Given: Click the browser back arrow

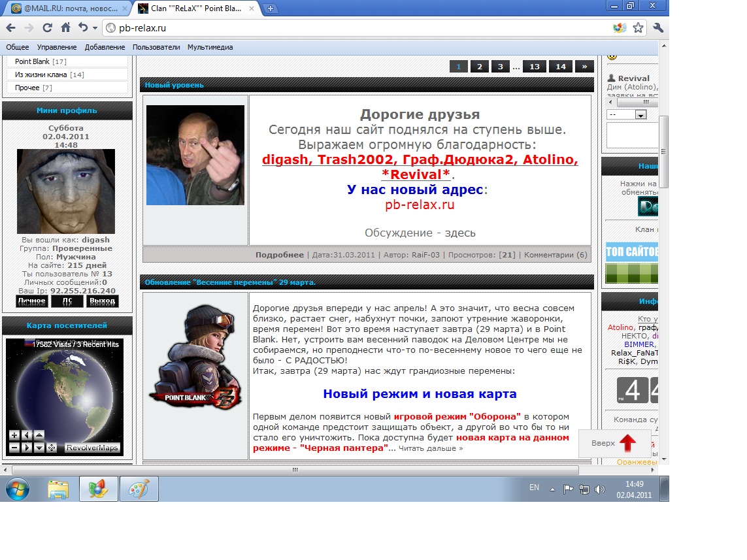Looking at the screenshot, I should tap(10, 28).
